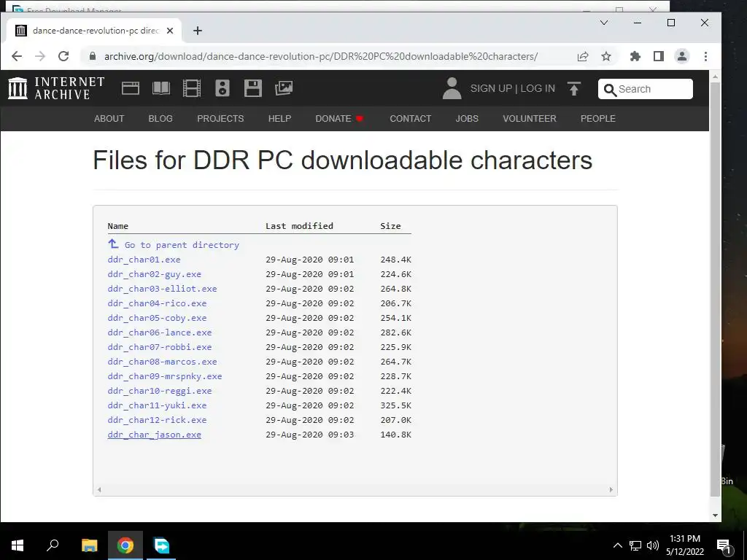Screen dimensions: 747x560
Task: Open the CONTACT menu item
Action: click(411, 119)
